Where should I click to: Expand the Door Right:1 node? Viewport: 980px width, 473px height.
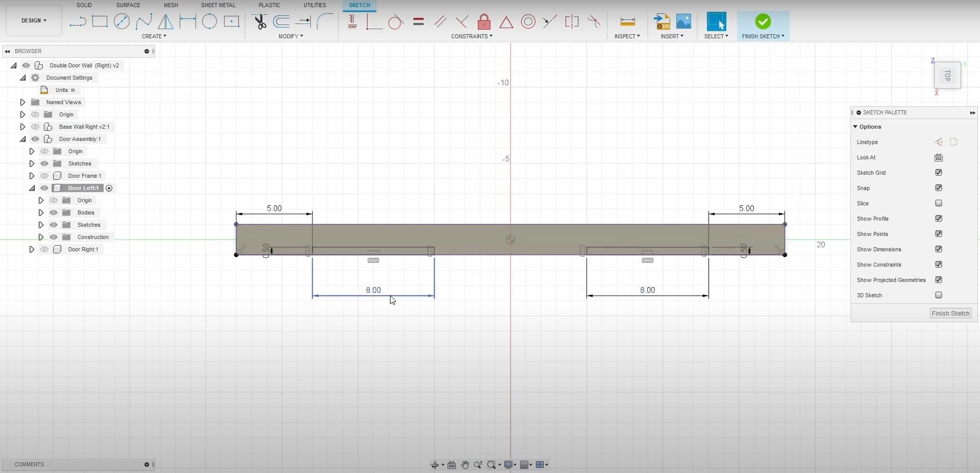pyautogui.click(x=32, y=249)
